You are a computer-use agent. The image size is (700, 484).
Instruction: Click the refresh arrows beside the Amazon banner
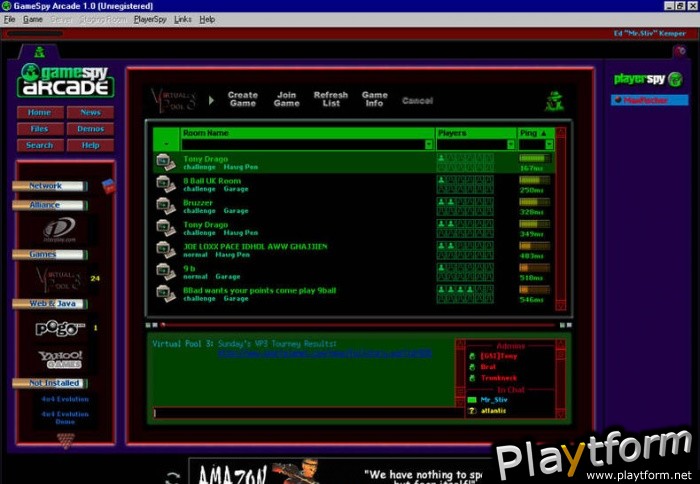(173, 477)
